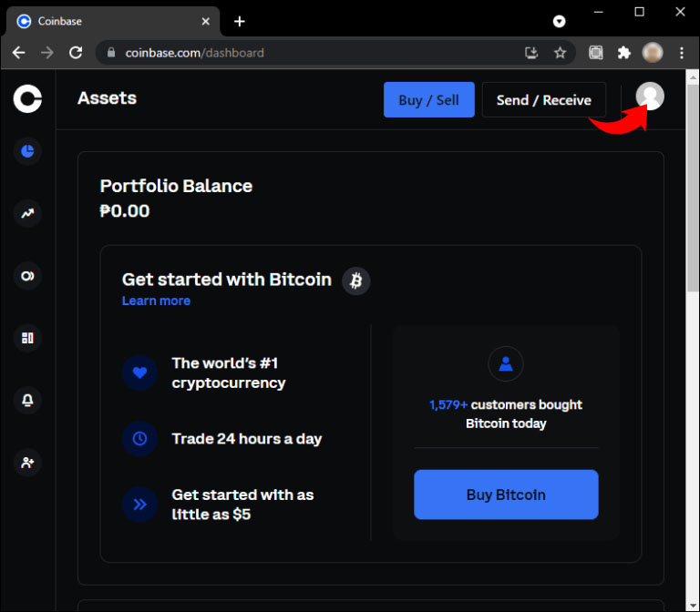Open the user profile avatar menu
The image size is (700, 612).
tap(649, 97)
